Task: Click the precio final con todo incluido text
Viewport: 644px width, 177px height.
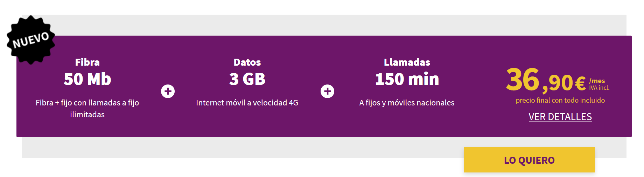Action: (560, 100)
